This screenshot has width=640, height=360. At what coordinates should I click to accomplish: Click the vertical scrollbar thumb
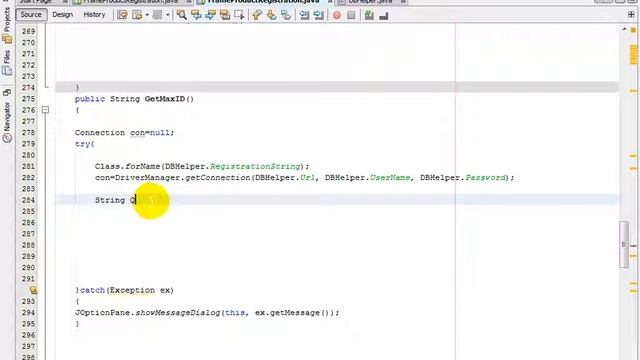pos(624,244)
